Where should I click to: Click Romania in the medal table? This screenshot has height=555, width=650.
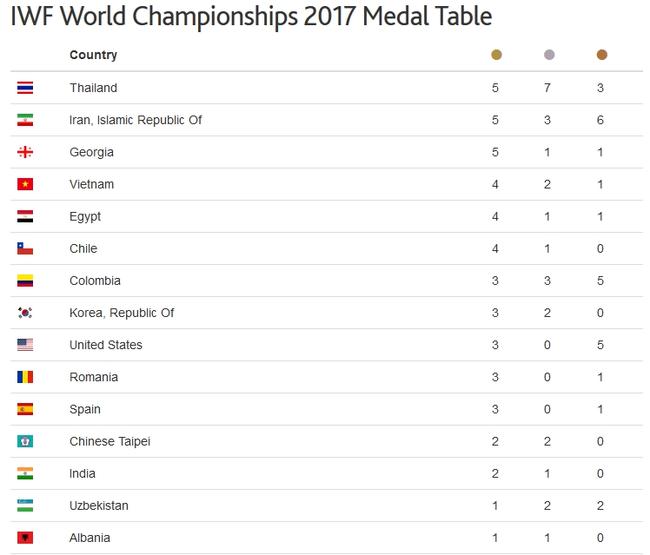coord(94,377)
